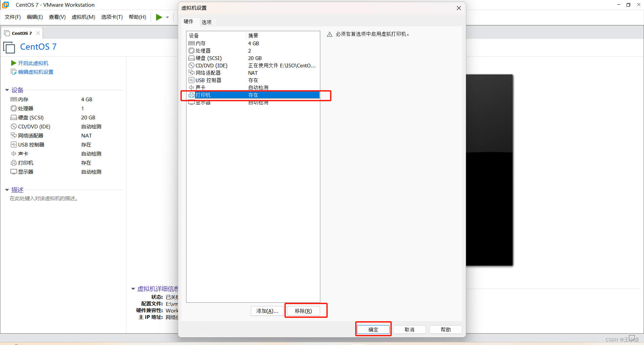Open the 虚拟机(M) menu
The image size is (644, 345).
tap(84, 17)
